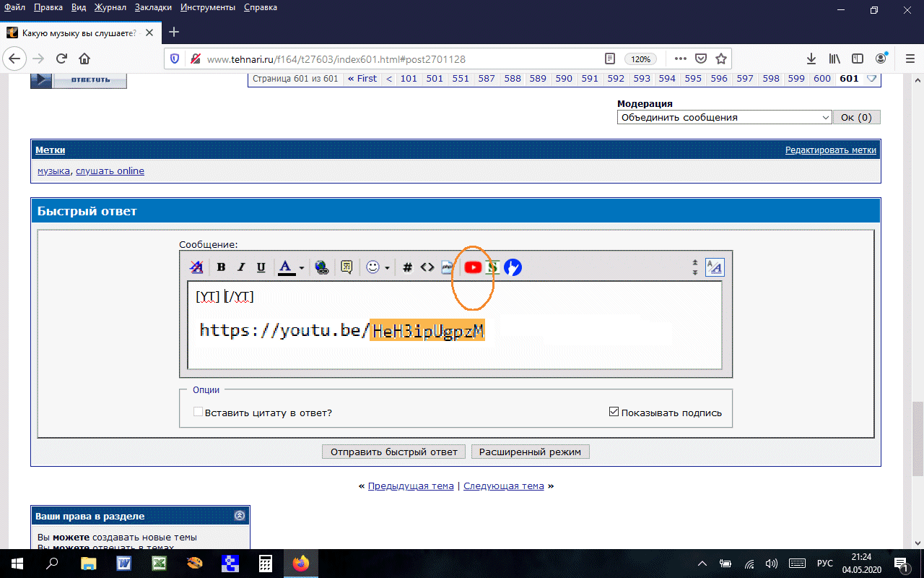Open the 'музыка' tag link
This screenshot has height=578, width=924.
coord(54,171)
